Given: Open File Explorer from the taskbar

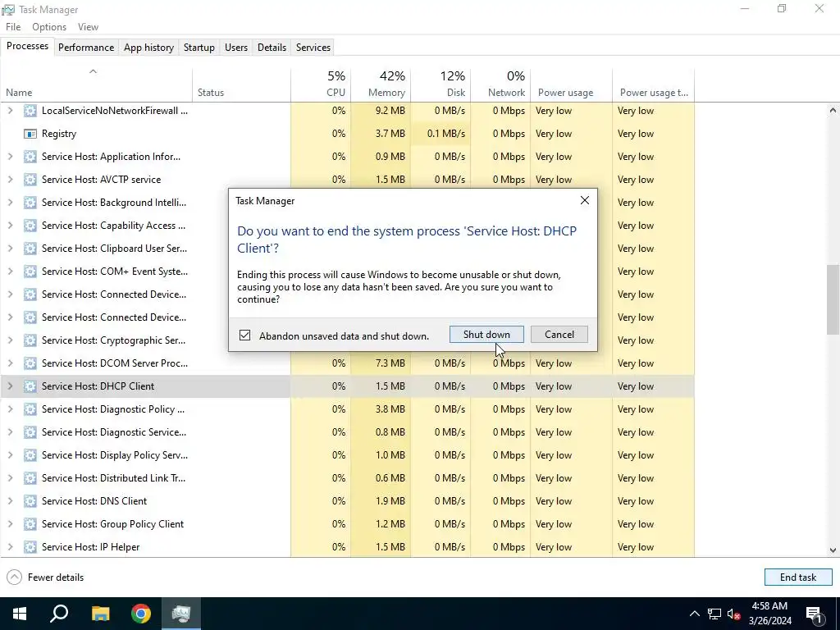Looking at the screenshot, I should pyautogui.click(x=100, y=614).
